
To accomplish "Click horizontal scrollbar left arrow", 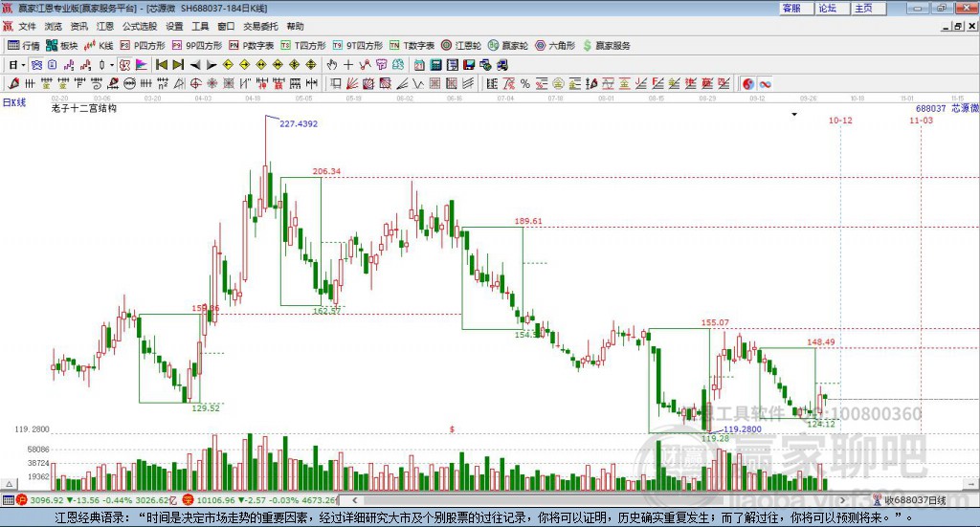I will pyautogui.click(x=355, y=500).
